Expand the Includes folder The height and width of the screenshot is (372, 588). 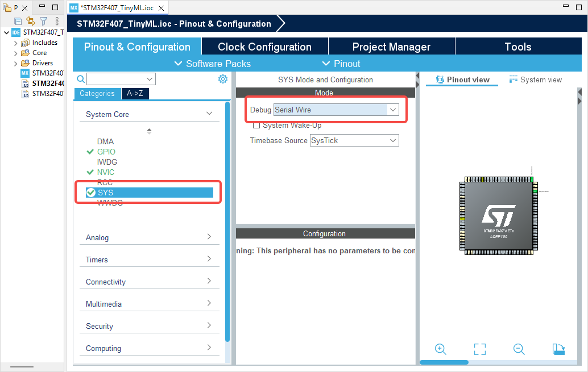15,44
